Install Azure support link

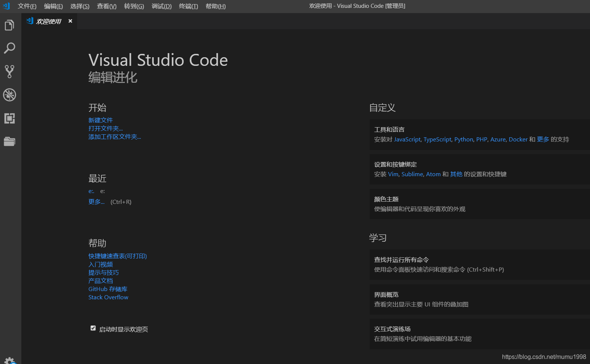pos(498,139)
